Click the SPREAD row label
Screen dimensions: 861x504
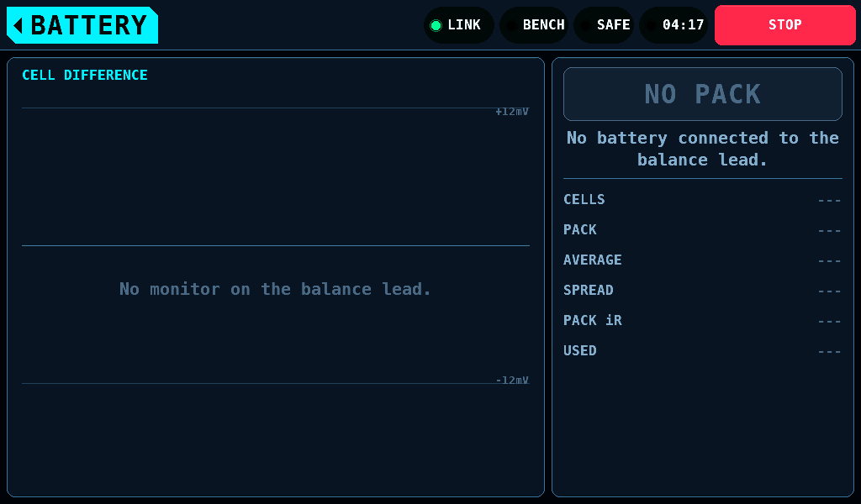(588, 290)
